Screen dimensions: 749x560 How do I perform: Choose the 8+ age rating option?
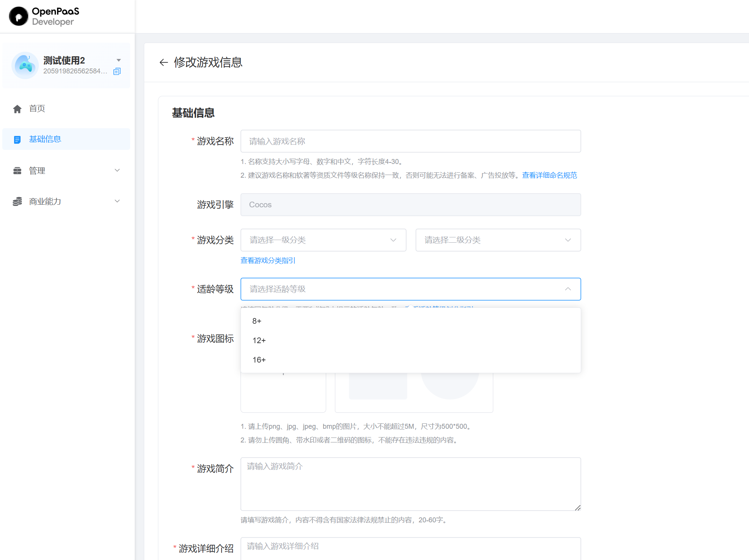[x=411, y=321]
